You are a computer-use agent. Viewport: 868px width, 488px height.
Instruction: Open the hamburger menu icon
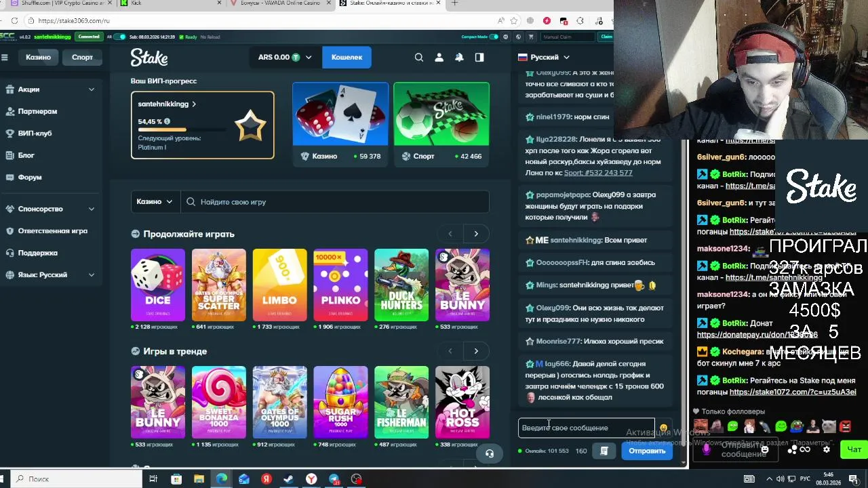[x=4, y=58]
